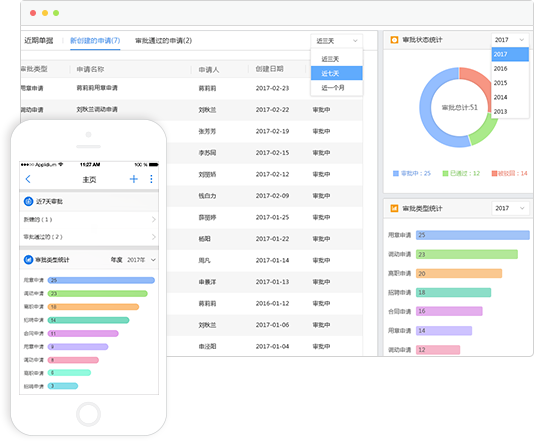Toggle the 已通过 green legend item
Viewport: 534px width, 441px height.
pos(461,173)
